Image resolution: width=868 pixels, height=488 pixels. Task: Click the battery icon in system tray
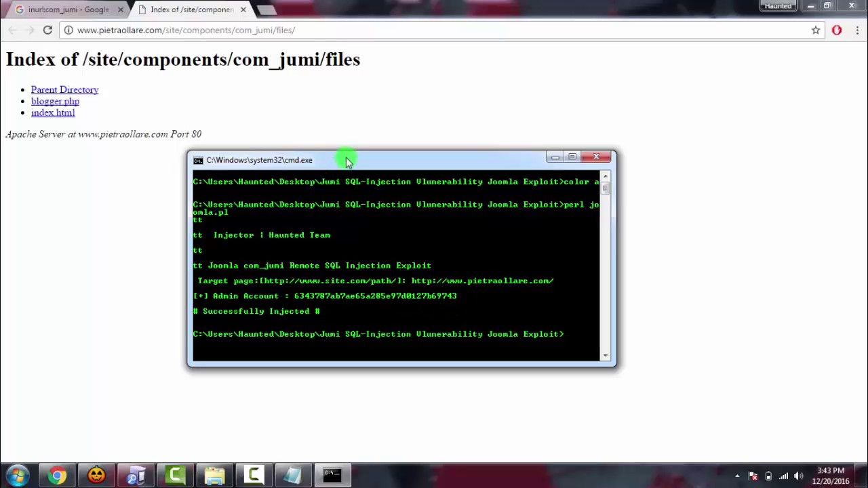click(x=768, y=476)
